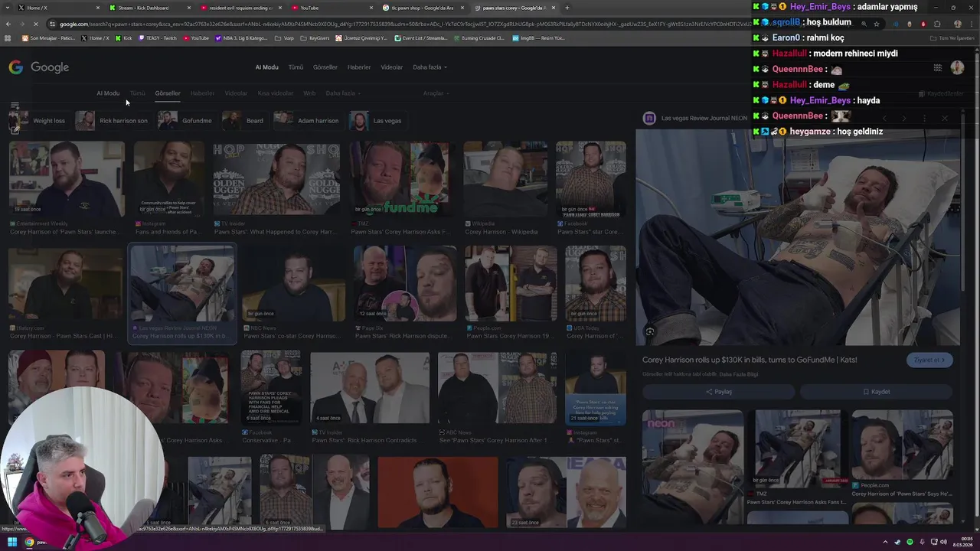
Task: Open the Windows Start menu
Action: [12, 542]
